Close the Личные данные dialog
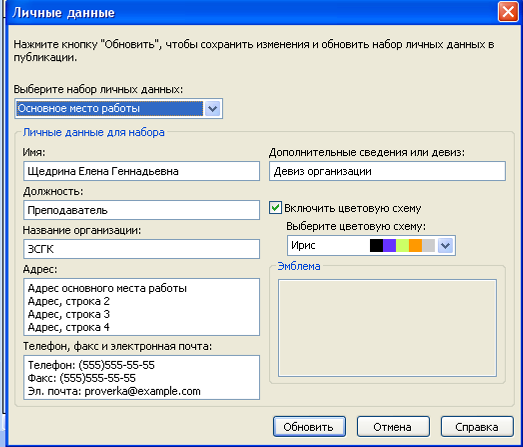This screenshot has width=523, height=447. [508, 12]
